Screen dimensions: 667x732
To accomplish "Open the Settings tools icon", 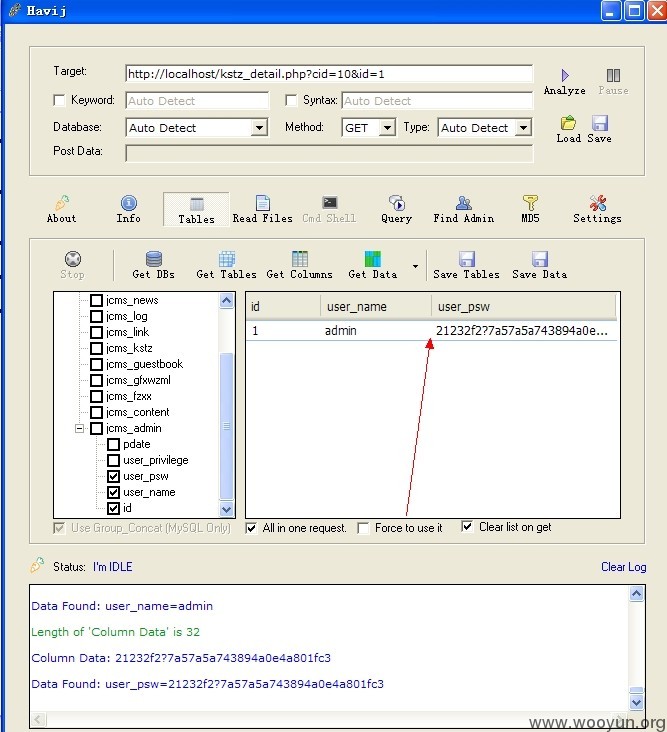I will point(597,203).
